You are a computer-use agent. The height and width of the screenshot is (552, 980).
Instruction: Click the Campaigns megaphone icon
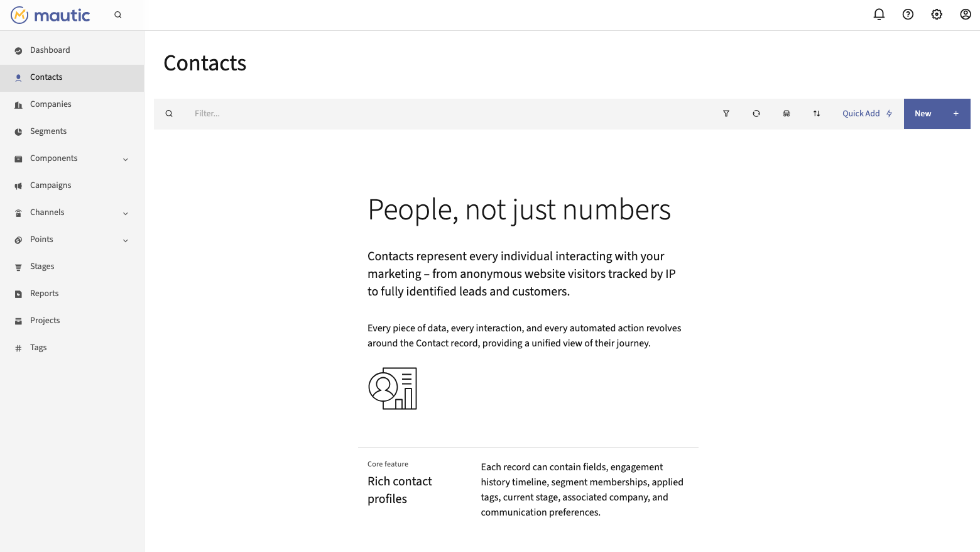point(18,186)
